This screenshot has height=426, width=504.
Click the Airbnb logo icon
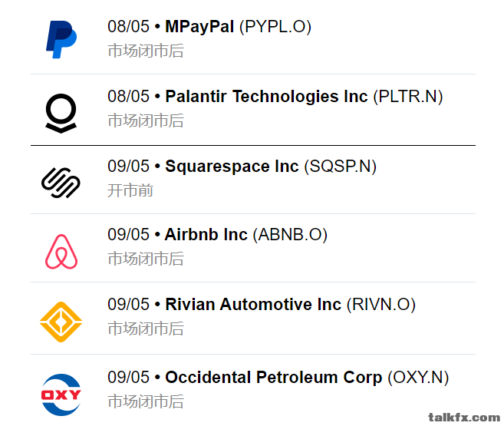click(61, 252)
